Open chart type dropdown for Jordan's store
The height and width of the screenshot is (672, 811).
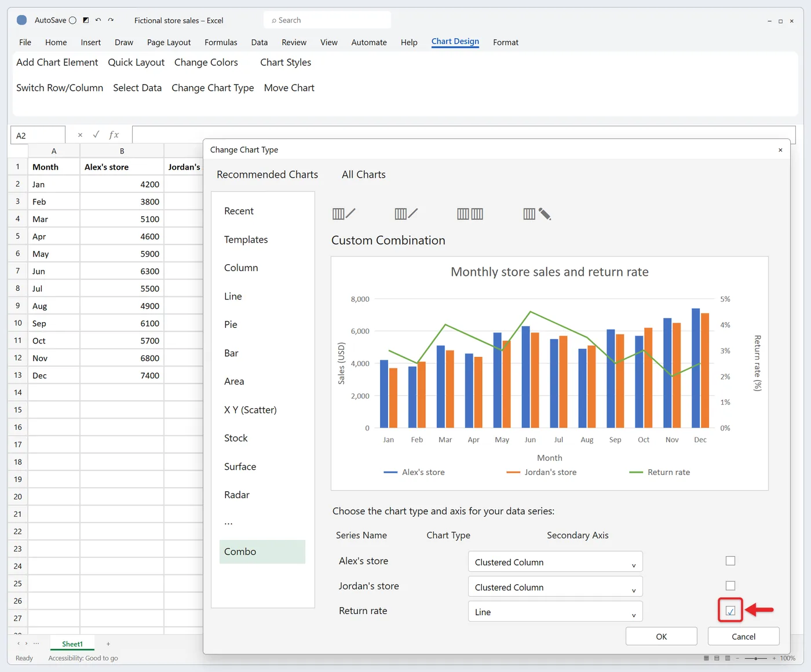click(555, 587)
